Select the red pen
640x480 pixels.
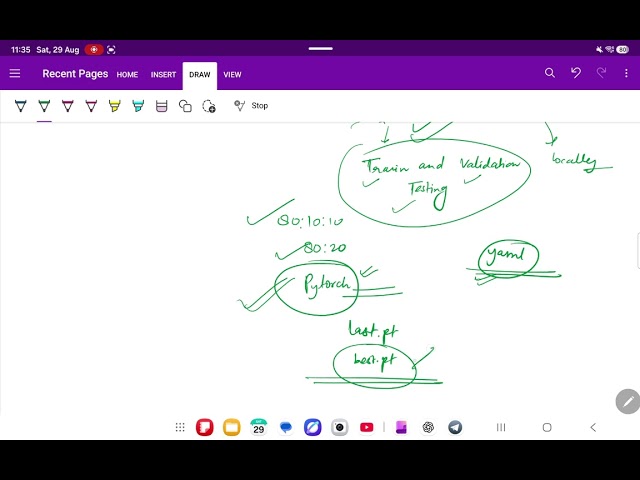tap(91, 106)
